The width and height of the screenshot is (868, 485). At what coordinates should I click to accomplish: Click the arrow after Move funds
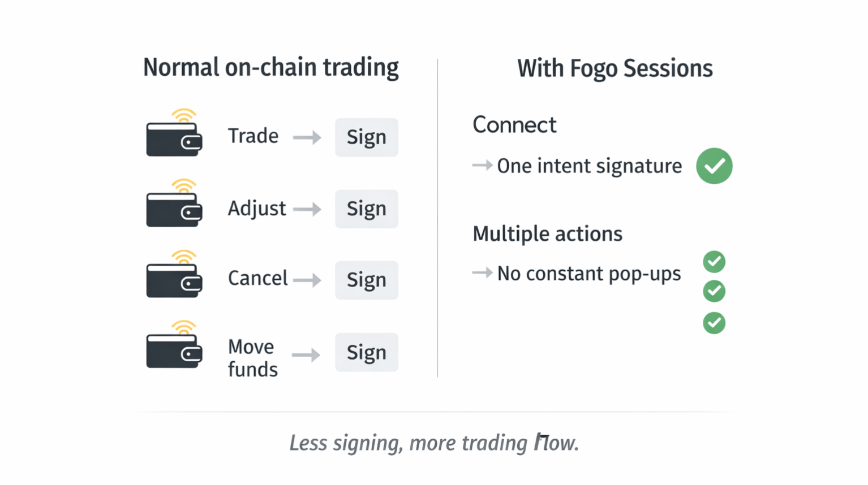tap(306, 354)
